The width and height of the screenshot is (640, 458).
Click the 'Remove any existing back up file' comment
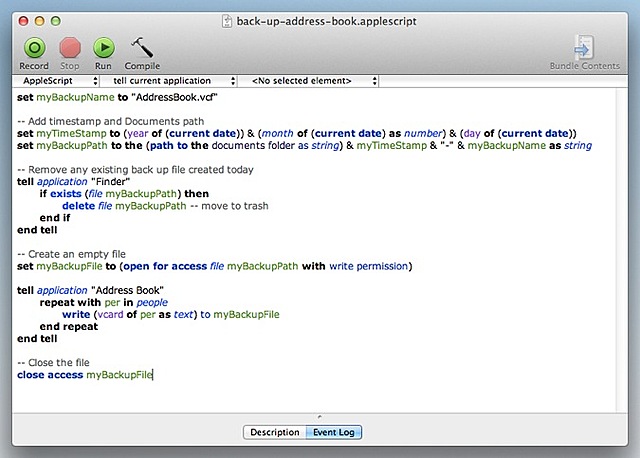coord(135,169)
